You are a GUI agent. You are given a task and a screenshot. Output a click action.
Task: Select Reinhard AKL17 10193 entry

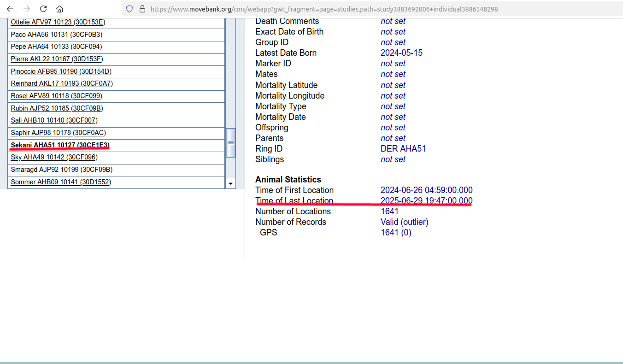click(62, 83)
